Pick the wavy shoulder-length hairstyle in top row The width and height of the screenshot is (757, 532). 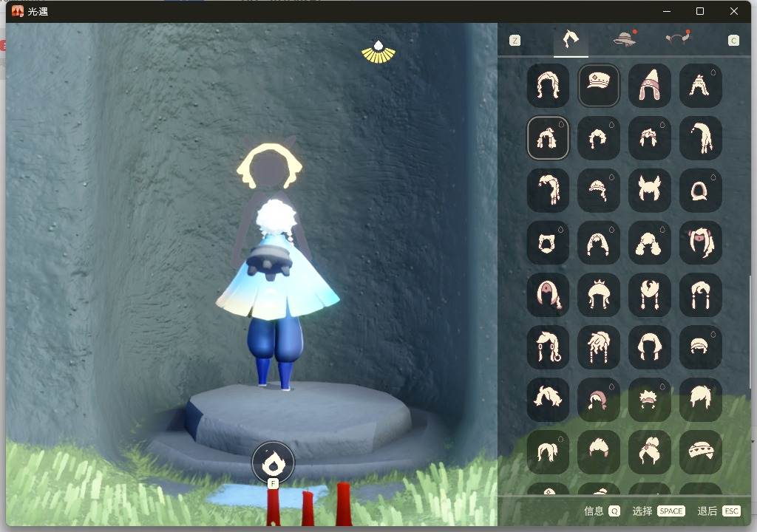[548, 86]
